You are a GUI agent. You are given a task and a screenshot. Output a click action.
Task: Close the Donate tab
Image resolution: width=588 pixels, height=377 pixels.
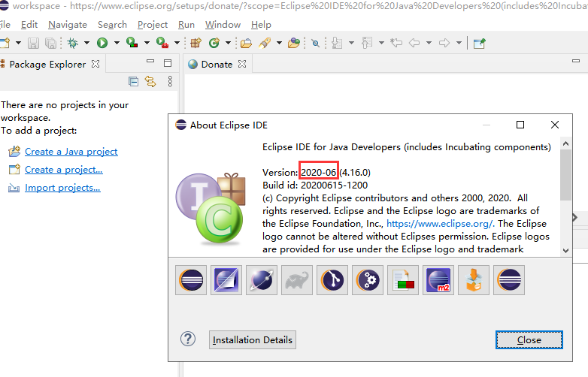[x=242, y=64]
